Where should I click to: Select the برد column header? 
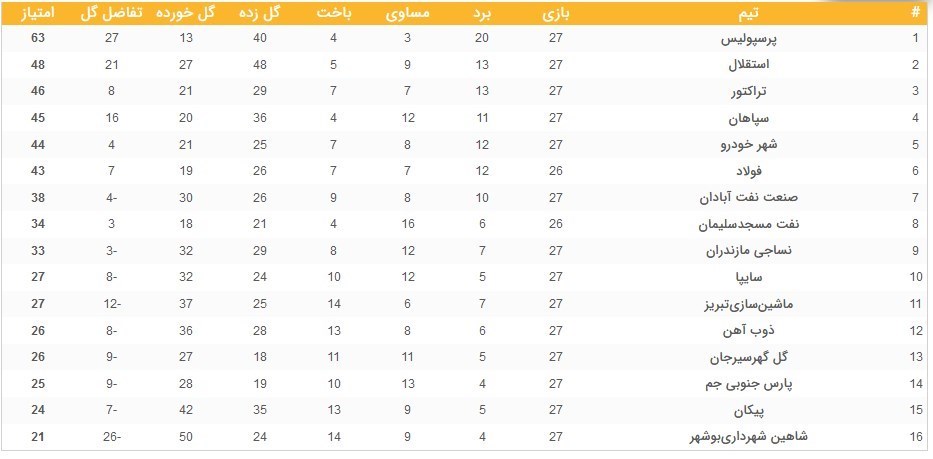(x=482, y=13)
